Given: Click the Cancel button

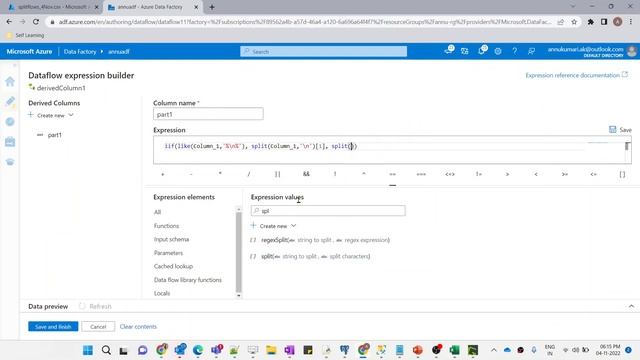Looking at the screenshot, I should [98, 327].
